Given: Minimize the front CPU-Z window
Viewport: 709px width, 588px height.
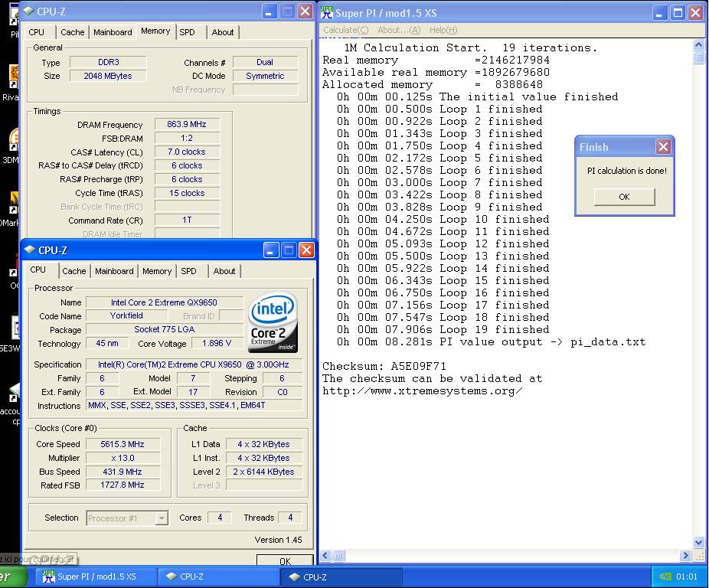Looking at the screenshot, I should tap(271, 250).
